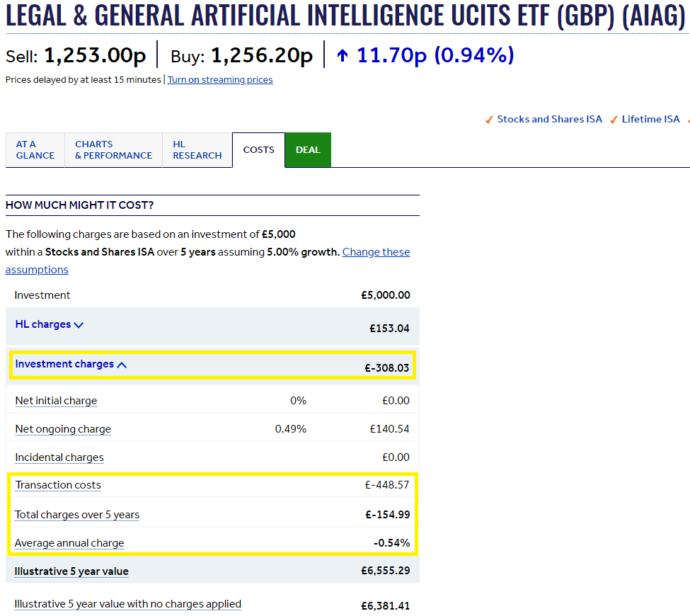Viewport: 690px width, 616px height.
Task: Switch to the DEAL tab
Action: point(308,149)
